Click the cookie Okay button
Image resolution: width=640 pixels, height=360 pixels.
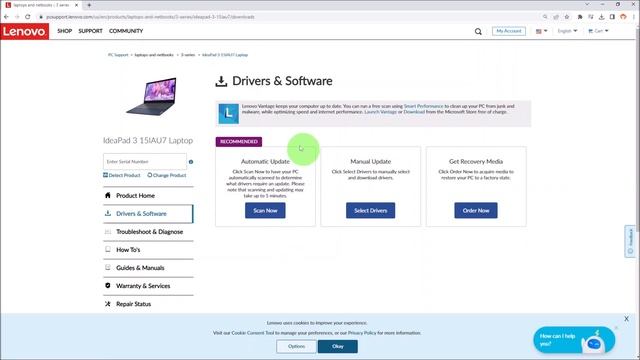click(x=338, y=347)
